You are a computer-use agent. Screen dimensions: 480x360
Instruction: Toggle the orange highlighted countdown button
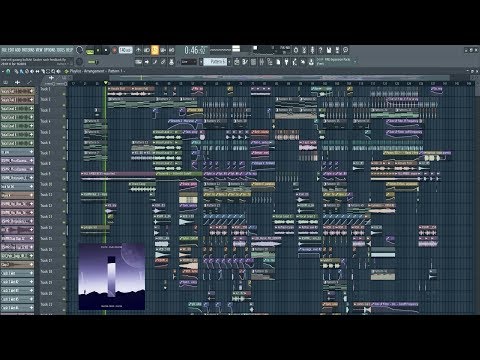[x=155, y=50]
